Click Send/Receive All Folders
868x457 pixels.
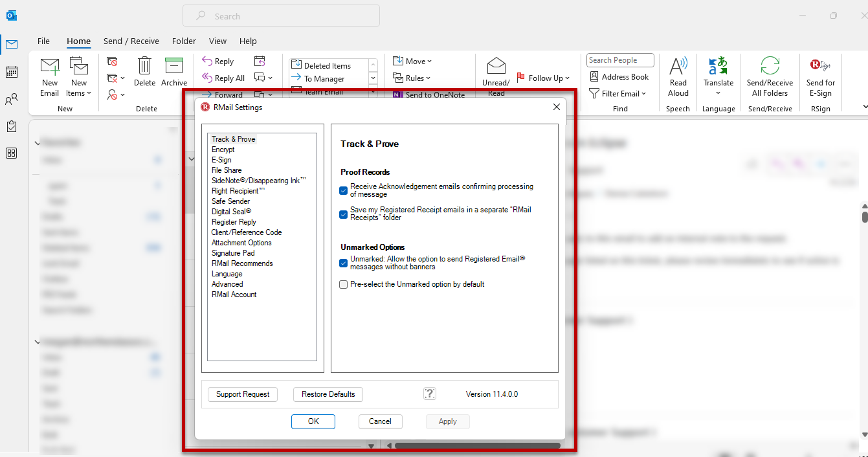[770, 77]
